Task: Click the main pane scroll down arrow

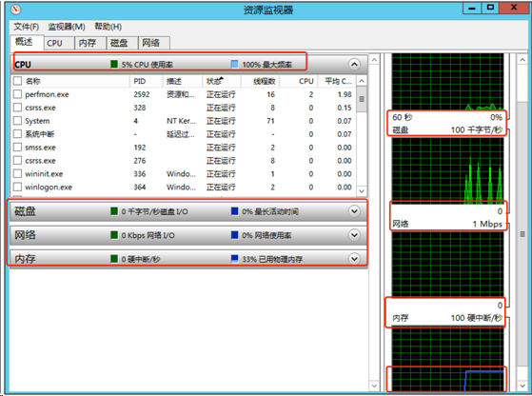Action: pos(374,386)
